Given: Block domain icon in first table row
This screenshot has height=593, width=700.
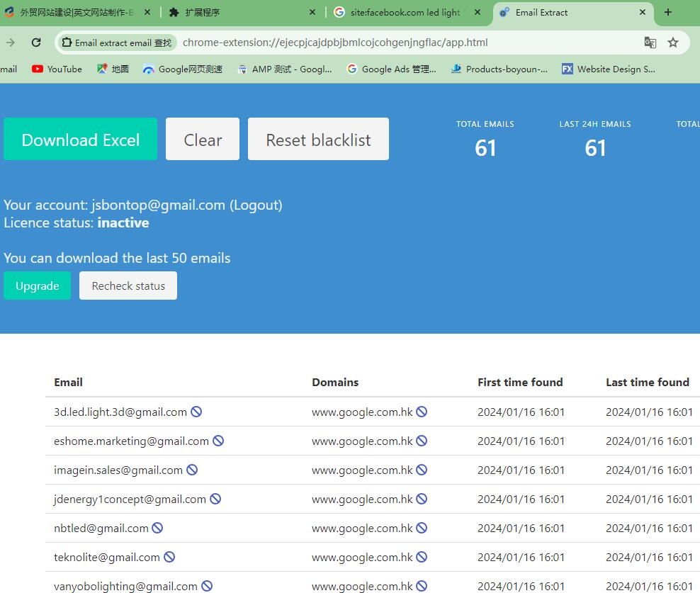Looking at the screenshot, I should click(x=422, y=412).
